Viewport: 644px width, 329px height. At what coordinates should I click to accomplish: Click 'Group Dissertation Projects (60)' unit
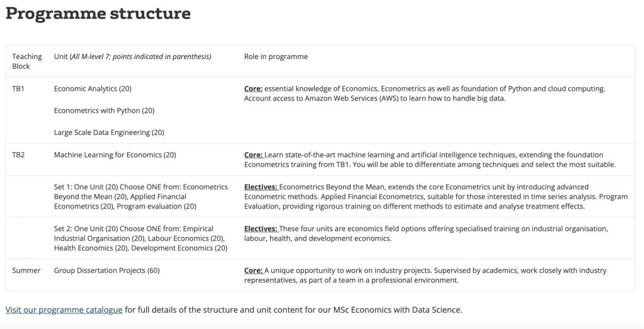point(107,270)
